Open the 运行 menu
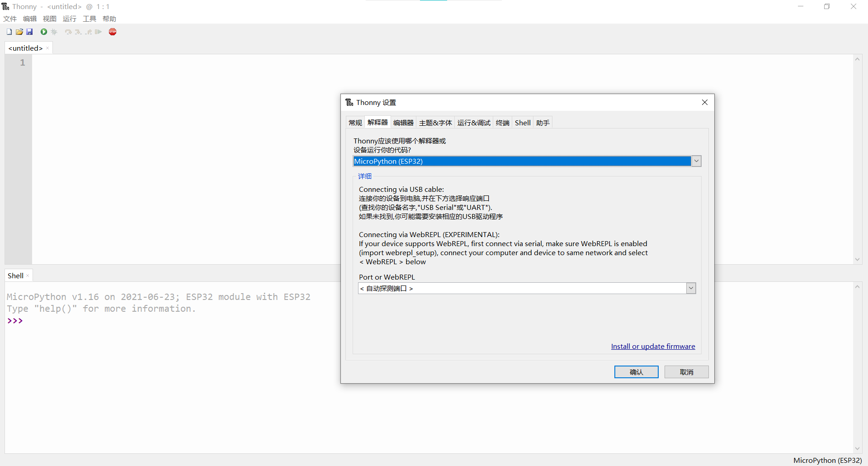This screenshot has width=868, height=466. coord(70,19)
